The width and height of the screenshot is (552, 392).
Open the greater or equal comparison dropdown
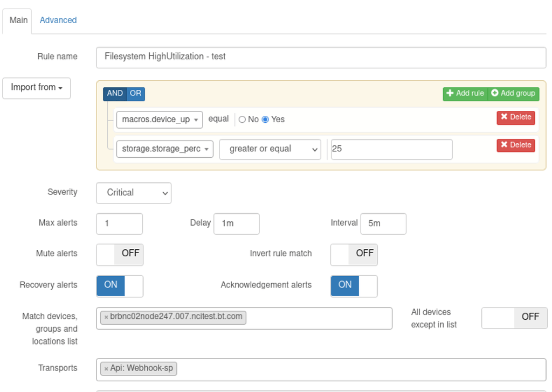point(270,149)
